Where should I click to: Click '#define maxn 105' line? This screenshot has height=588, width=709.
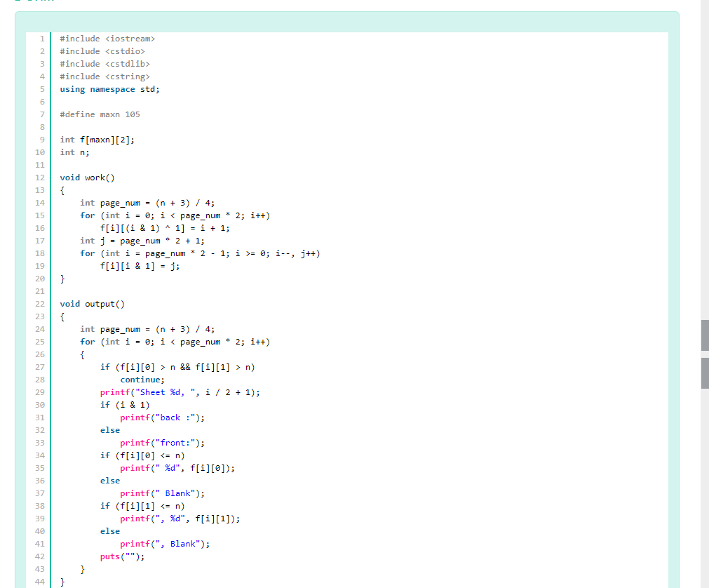[100, 114]
